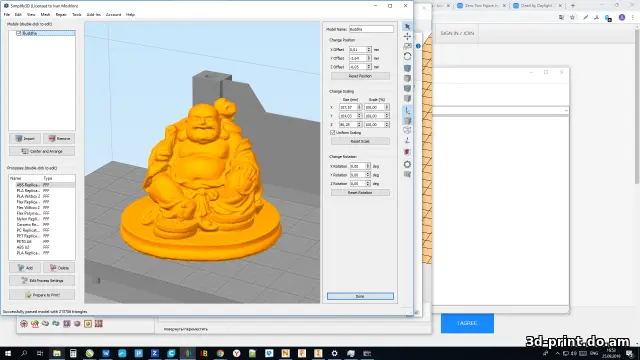Viewport: 640px width, 360px height.
Task: Click the Reset Position button
Action: coord(360,76)
